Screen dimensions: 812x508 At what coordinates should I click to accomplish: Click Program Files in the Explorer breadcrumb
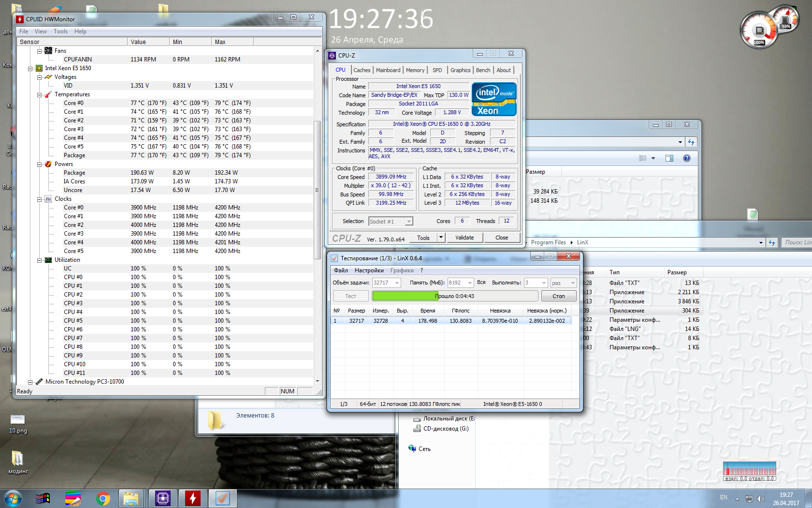tap(549, 242)
